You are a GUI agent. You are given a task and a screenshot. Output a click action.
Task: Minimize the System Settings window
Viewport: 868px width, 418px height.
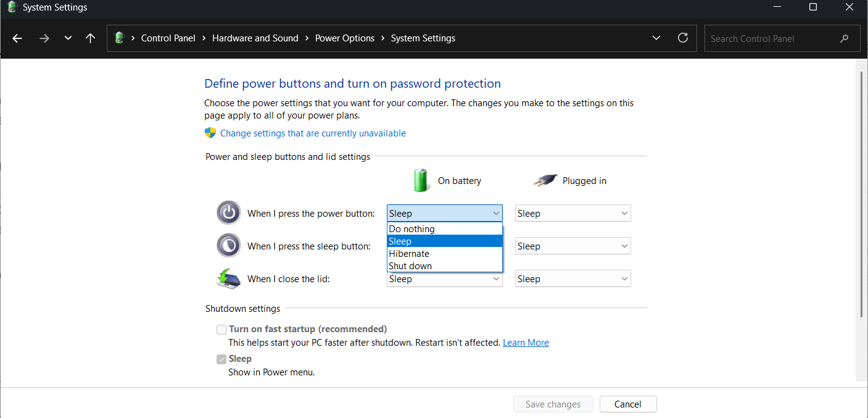point(777,7)
